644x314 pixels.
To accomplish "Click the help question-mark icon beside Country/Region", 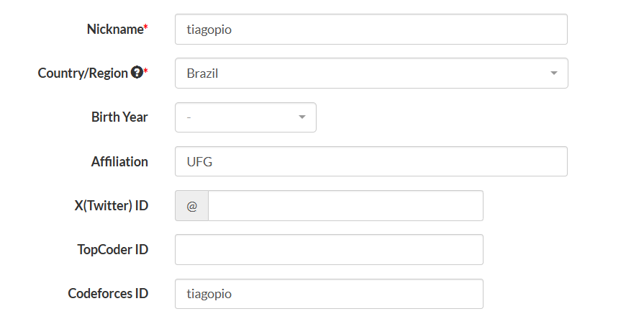I will (137, 73).
